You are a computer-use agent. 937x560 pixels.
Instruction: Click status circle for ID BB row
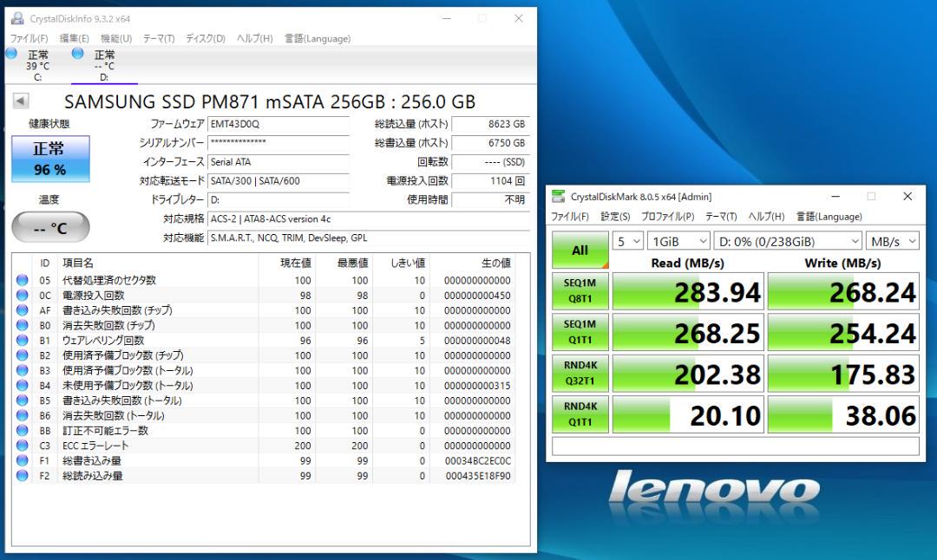point(23,431)
